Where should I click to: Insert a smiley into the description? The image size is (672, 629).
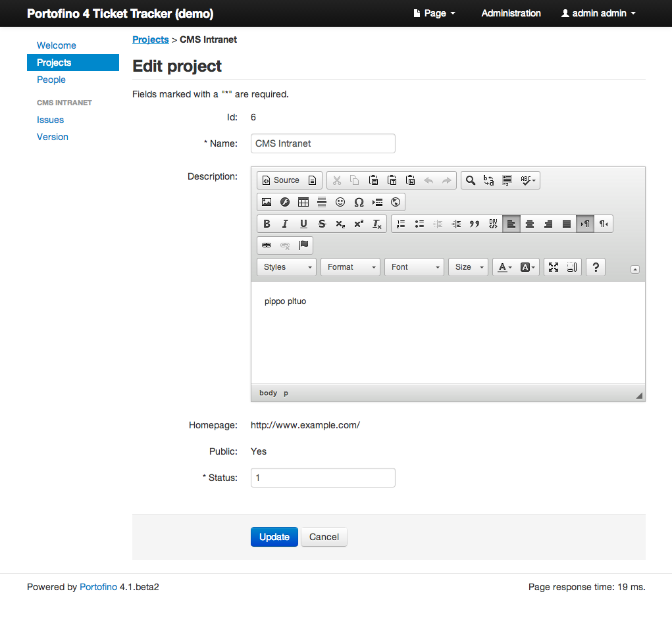[x=340, y=202]
